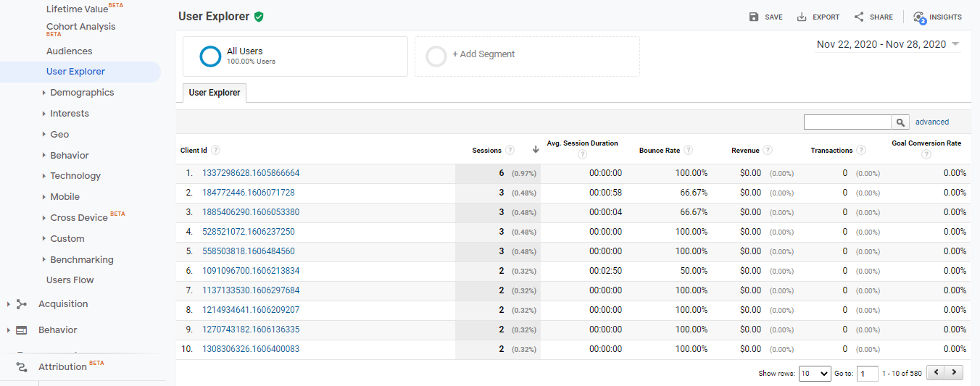Click the Export download icon
The image size is (980, 386).
802,17
